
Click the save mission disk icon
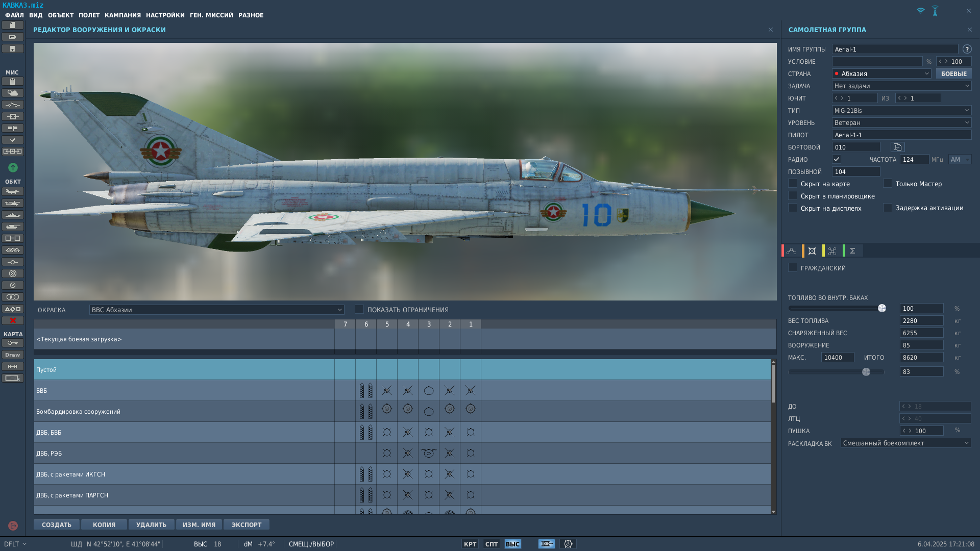click(x=13, y=49)
